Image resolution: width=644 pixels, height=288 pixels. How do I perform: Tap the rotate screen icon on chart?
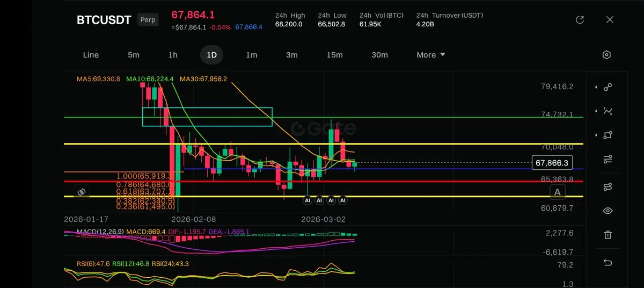(x=81, y=191)
